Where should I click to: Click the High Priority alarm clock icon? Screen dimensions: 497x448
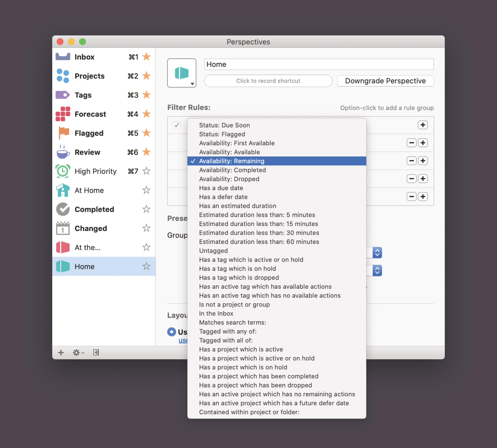pos(63,171)
